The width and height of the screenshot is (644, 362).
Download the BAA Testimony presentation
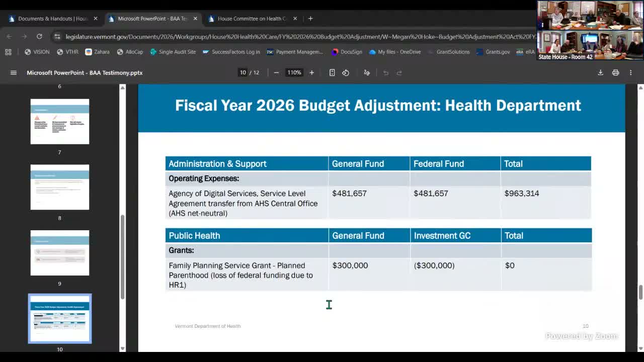(601, 72)
